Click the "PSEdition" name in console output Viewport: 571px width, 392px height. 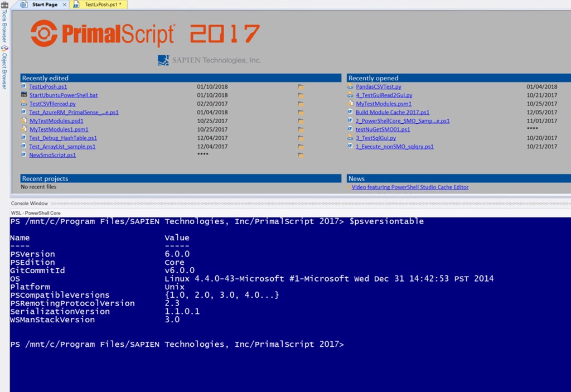(x=32, y=262)
